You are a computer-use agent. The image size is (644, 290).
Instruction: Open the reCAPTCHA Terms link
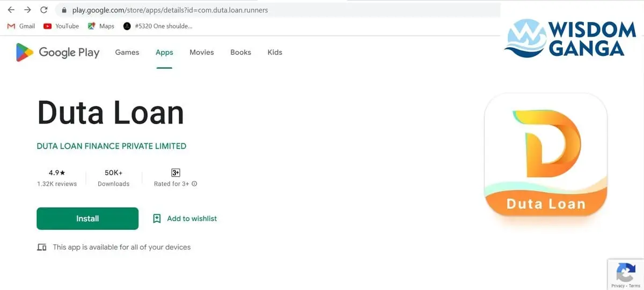pyautogui.click(x=635, y=286)
